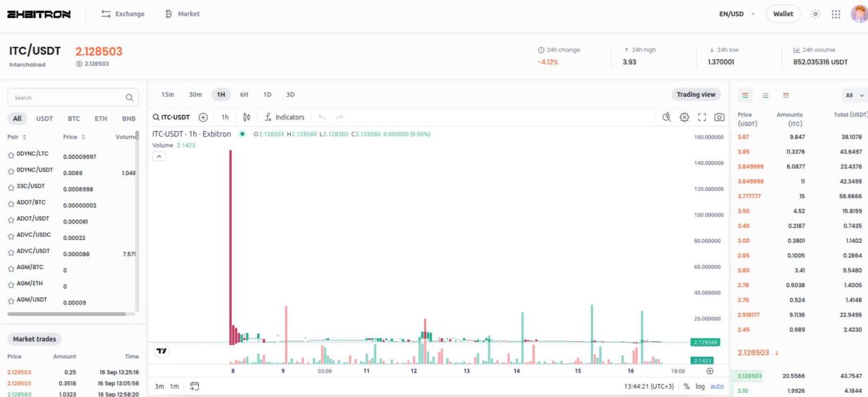868x397 pixels.
Task: Filter pairs by BNB
Action: (129, 119)
